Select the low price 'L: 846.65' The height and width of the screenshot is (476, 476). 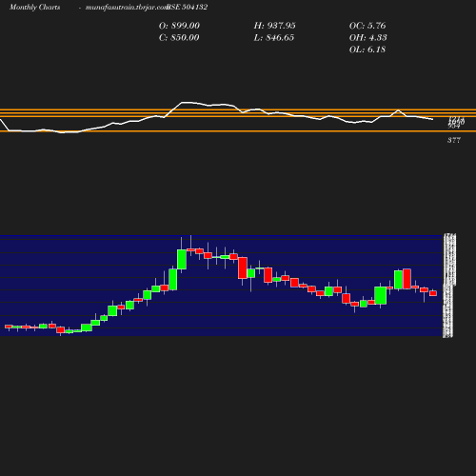[x=274, y=38]
